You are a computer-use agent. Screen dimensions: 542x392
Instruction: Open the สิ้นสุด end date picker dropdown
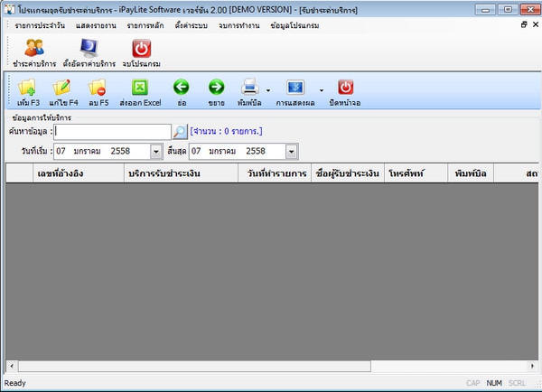(292, 152)
